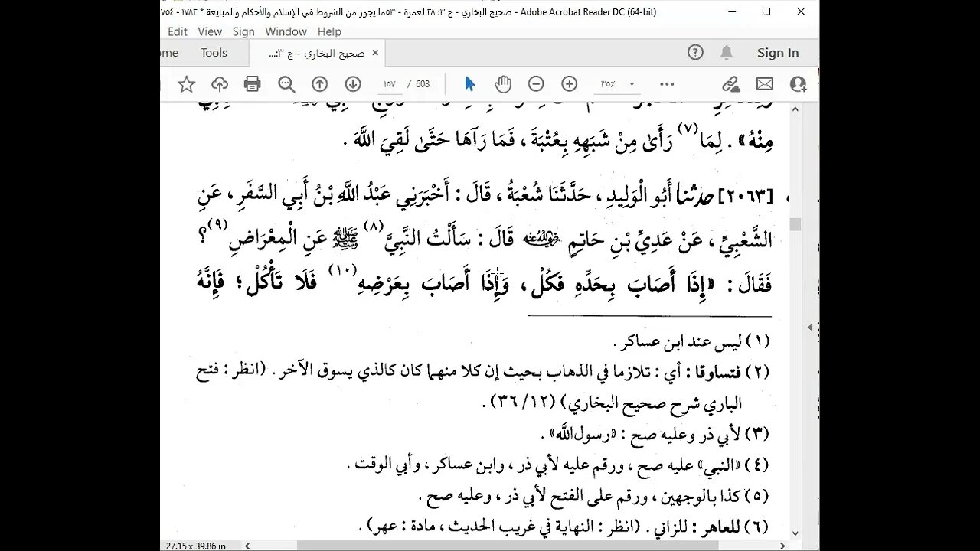This screenshot has width=980, height=551.
Task: Click footnote (5) كذا بالوجهين
Action: [x=594, y=496]
